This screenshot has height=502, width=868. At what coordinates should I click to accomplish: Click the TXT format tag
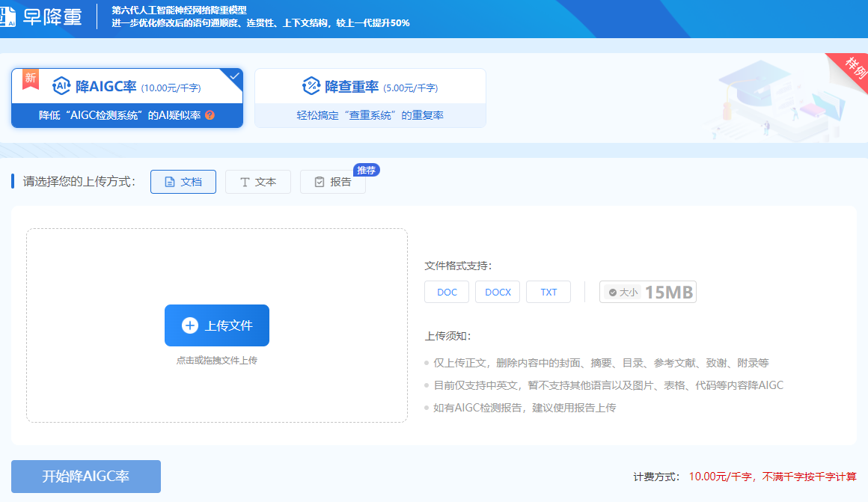pos(548,292)
